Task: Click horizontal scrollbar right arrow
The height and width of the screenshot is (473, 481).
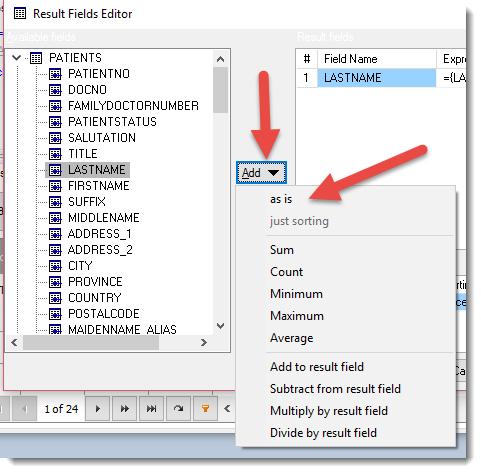Action: click(204, 343)
